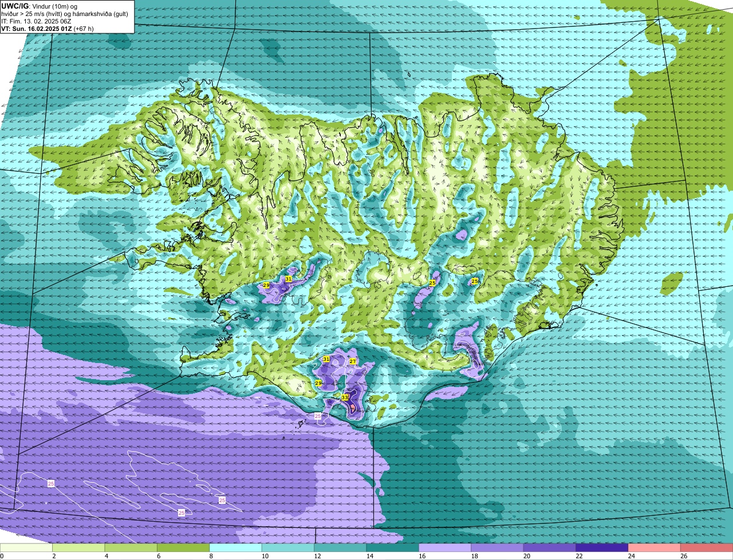
Task: Click the "IT: Fim. 13. 02. 2025 06Z" line
Action: 37,21
